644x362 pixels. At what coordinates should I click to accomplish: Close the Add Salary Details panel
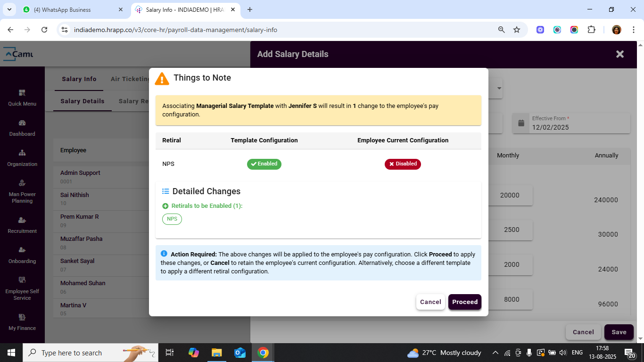[x=620, y=54]
